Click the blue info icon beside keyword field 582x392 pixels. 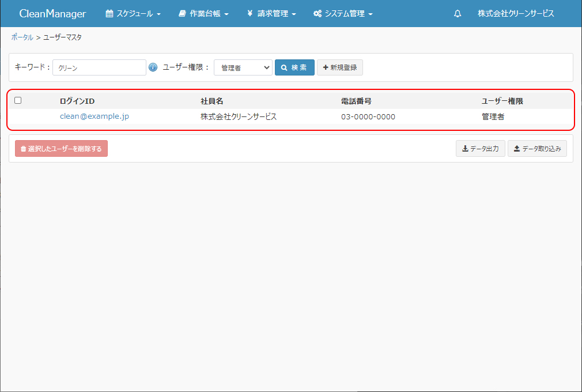[x=153, y=67]
